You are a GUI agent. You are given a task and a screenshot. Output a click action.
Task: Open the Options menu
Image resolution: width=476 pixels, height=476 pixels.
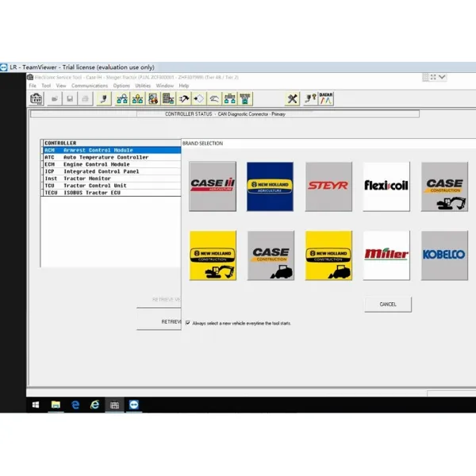pyautogui.click(x=121, y=86)
